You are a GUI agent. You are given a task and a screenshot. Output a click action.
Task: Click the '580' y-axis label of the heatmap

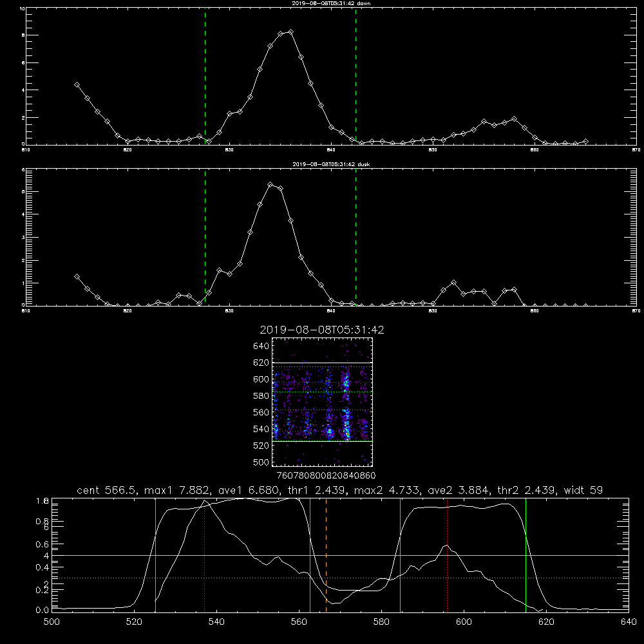(261, 396)
